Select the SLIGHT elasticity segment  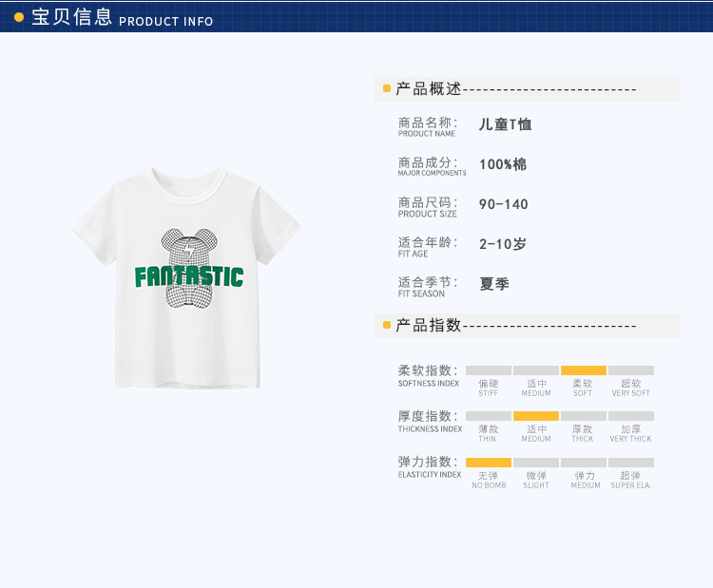536,463
